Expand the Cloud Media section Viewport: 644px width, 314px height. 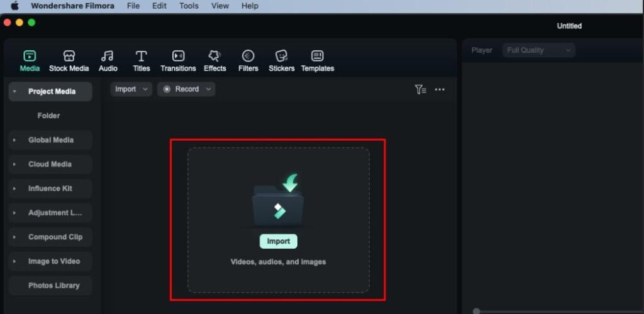50,165
